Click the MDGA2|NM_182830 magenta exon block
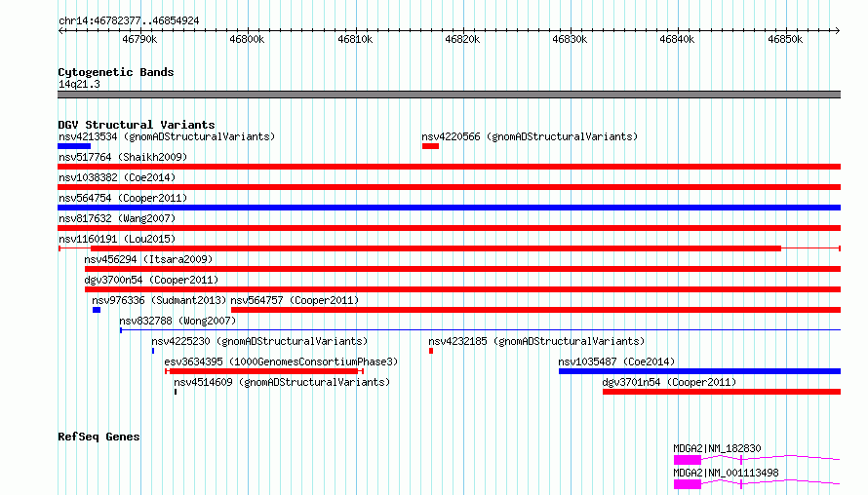The image size is (868, 495). click(x=687, y=460)
